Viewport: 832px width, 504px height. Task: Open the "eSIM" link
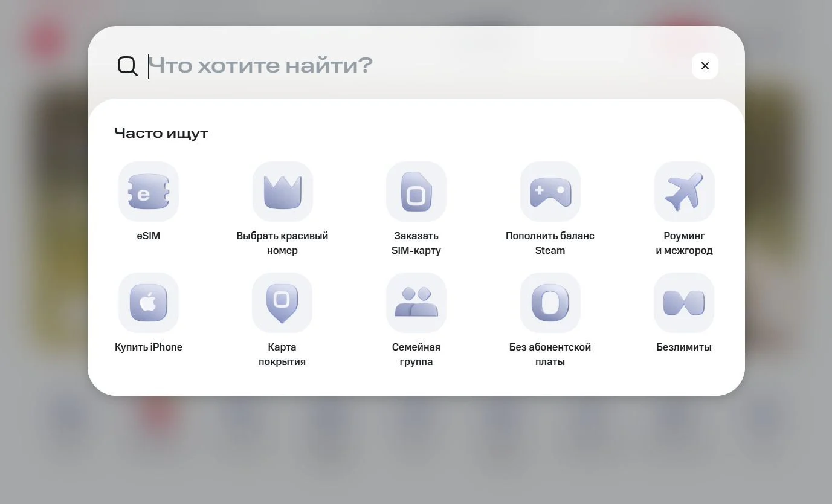[149, 236]
